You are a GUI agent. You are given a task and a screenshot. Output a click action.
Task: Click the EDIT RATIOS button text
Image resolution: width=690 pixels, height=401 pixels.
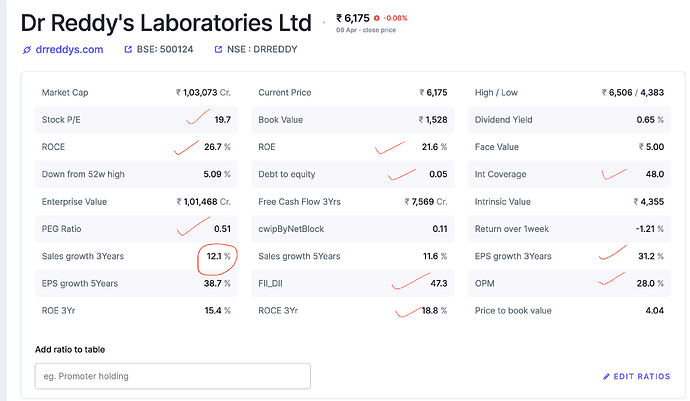click(x=640, y=376)
